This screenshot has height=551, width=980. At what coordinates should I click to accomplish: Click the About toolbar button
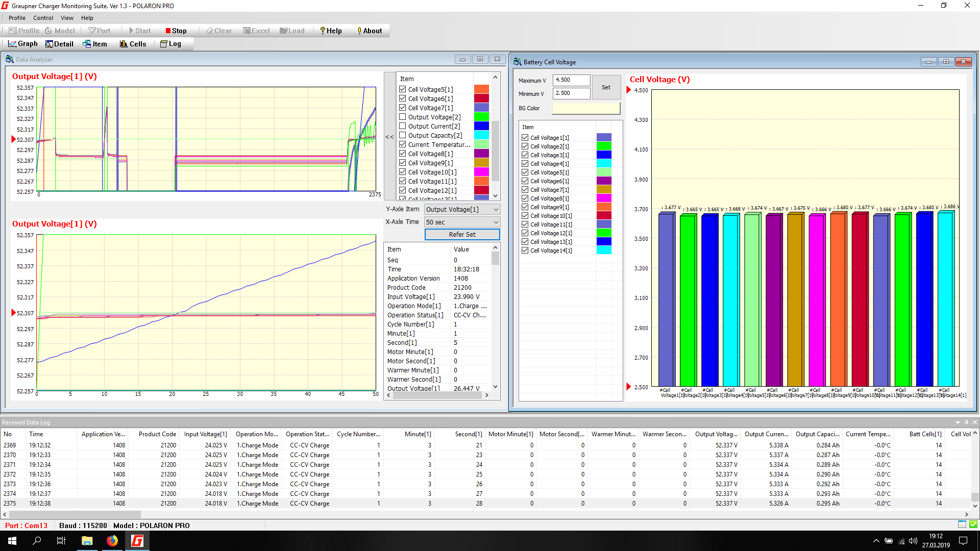point(369,31)
